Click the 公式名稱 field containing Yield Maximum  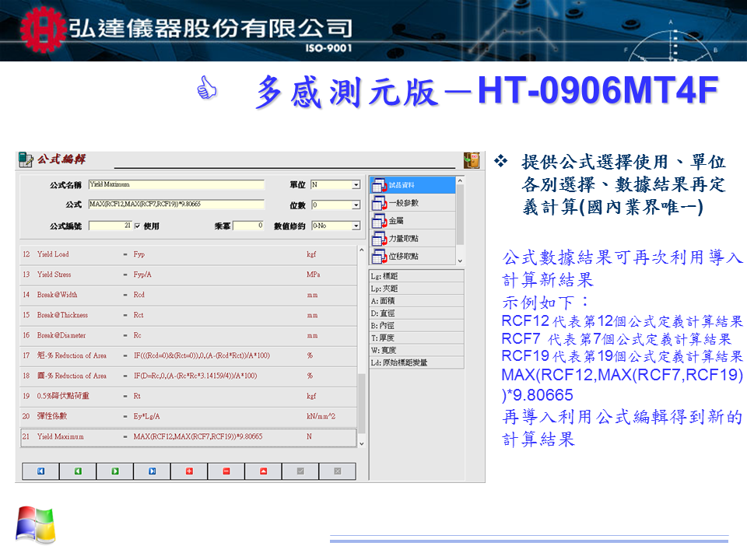point(177,185)
